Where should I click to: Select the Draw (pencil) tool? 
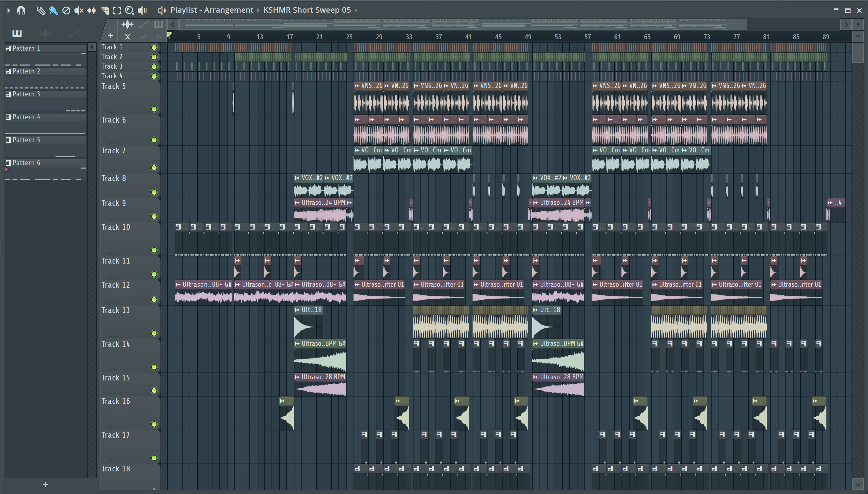(41, 11)
